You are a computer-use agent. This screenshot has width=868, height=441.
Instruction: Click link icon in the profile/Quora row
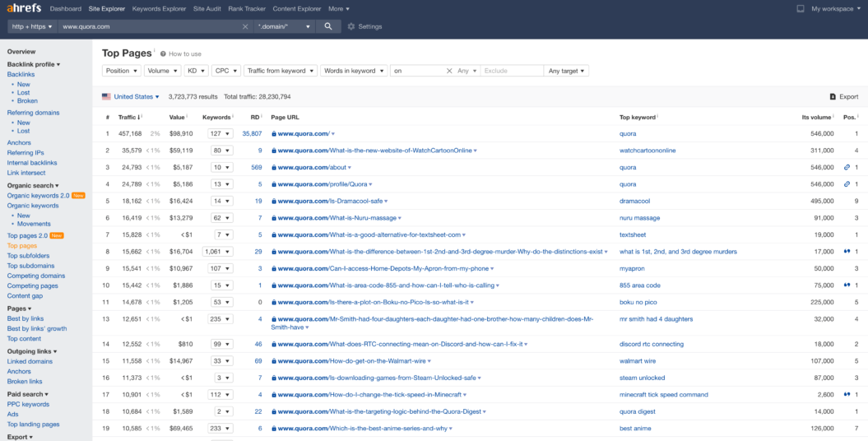(x=847, y=184)
